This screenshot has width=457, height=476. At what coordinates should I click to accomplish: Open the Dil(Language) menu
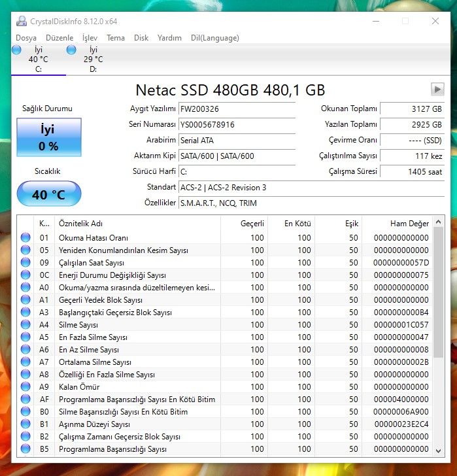tap(215, 38)
